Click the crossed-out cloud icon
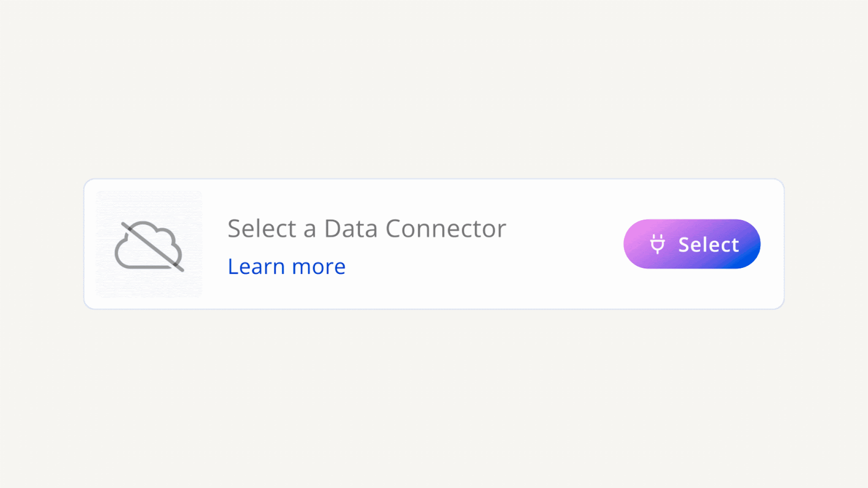 [x=149, y=246]
